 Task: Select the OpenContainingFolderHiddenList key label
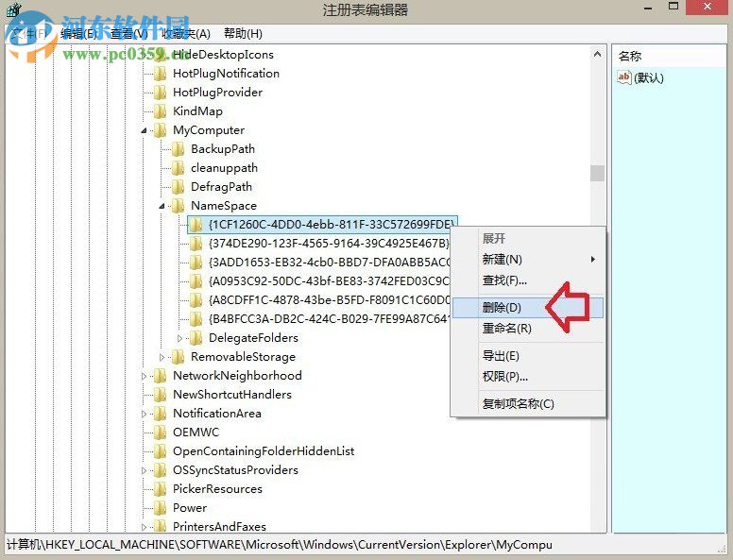[x=264, y=451]
